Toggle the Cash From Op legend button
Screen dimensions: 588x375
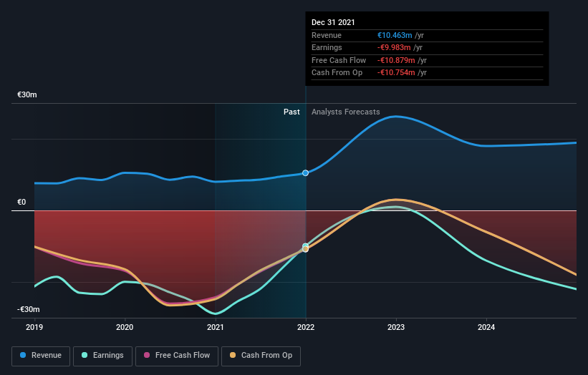click(261, 356)
